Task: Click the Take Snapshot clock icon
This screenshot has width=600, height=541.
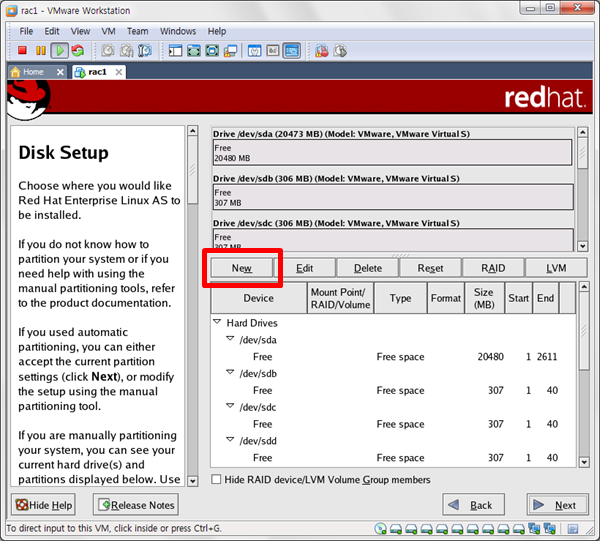Action: pos(108,51)
